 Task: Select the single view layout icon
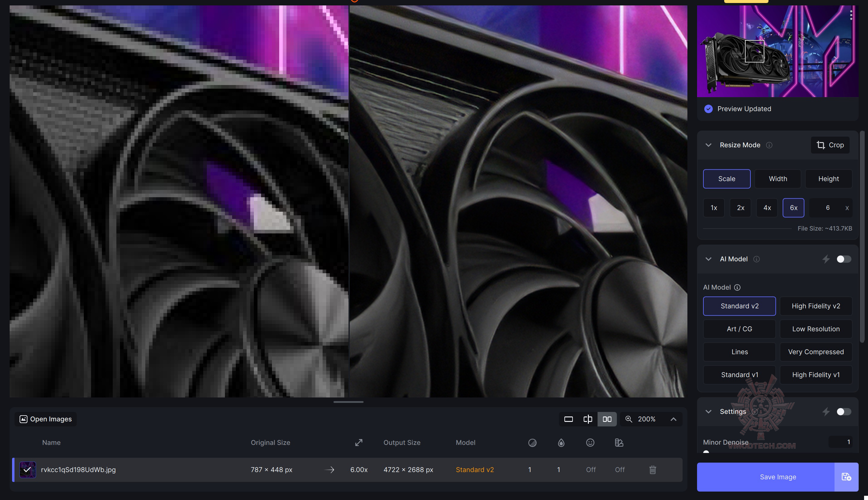click(568, 419)
